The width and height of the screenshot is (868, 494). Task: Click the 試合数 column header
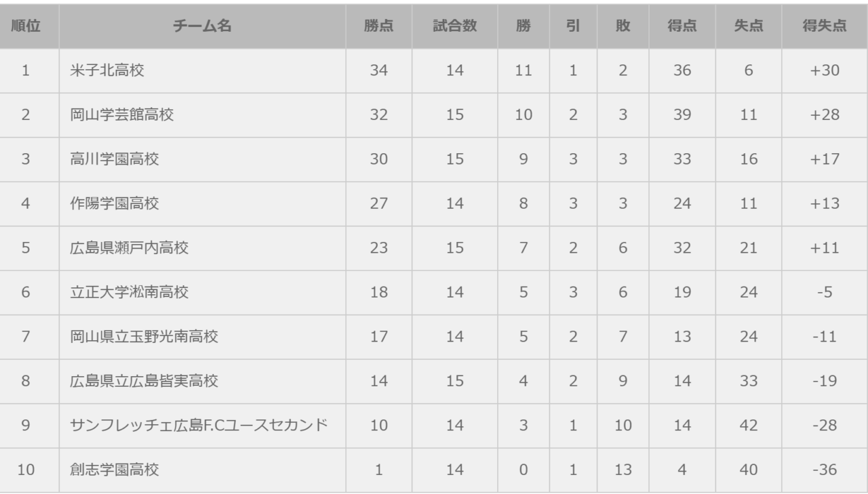pyautogui.click(x=454, y=26)
